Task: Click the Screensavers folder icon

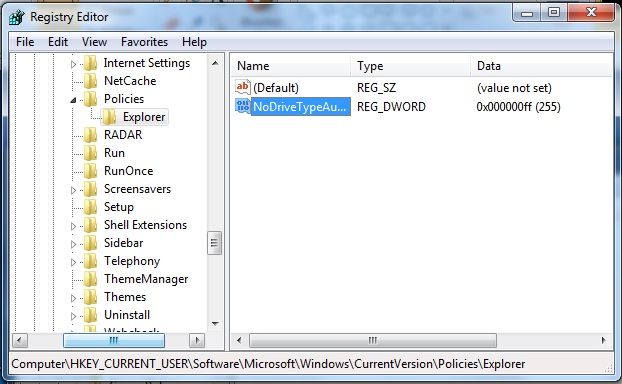Action: tap(91, 189)
